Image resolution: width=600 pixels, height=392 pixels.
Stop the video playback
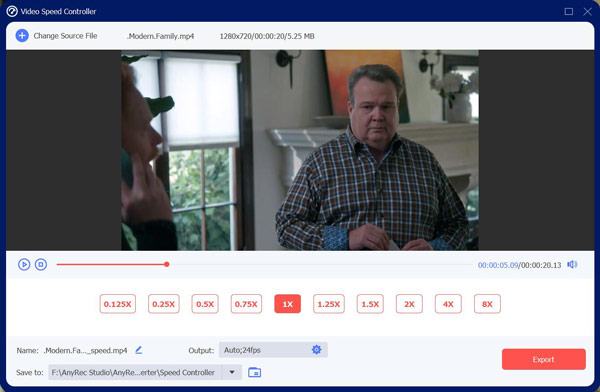(41, 265)
